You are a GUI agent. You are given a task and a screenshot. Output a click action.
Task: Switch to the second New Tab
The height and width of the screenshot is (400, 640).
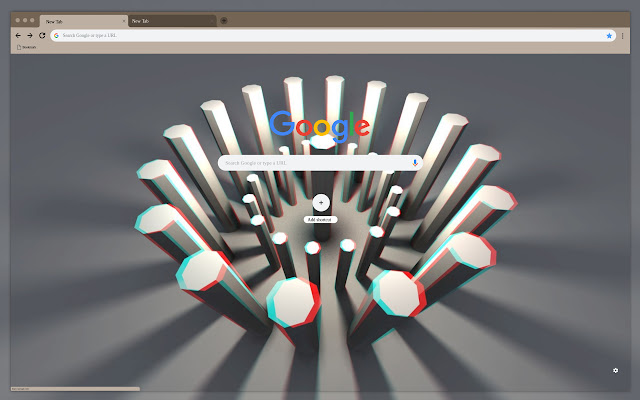(172, 21)
